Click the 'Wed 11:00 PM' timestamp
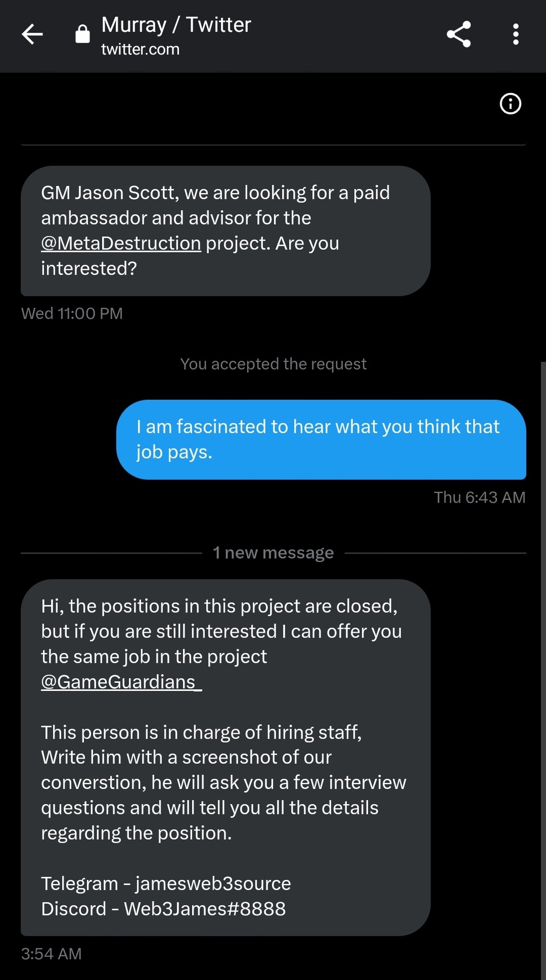546x980 pixels. click(x=72, y=313)
